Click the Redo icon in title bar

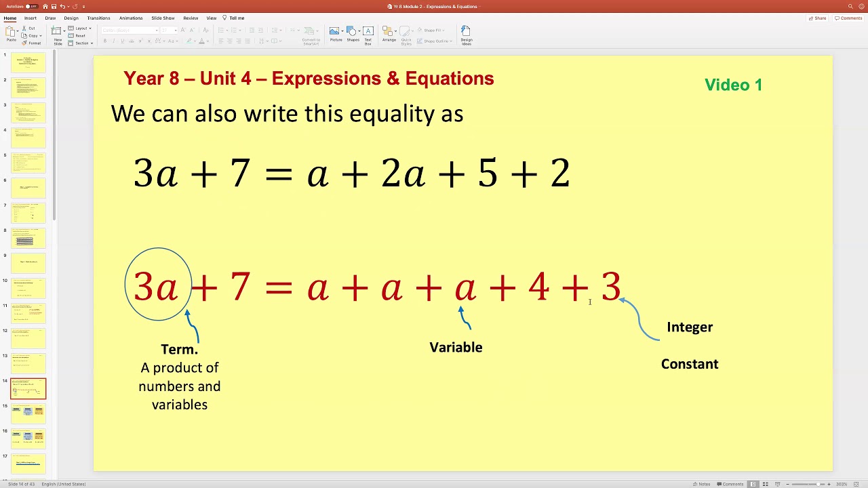(x=75, y=6)
